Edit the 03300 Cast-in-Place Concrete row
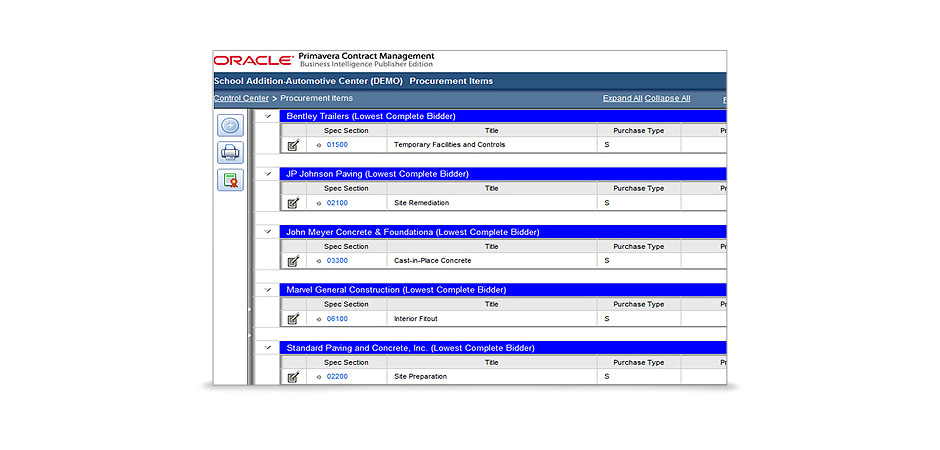Image resolution: width=940 pixels, height=450 pixels. click(x=293, y=261)
